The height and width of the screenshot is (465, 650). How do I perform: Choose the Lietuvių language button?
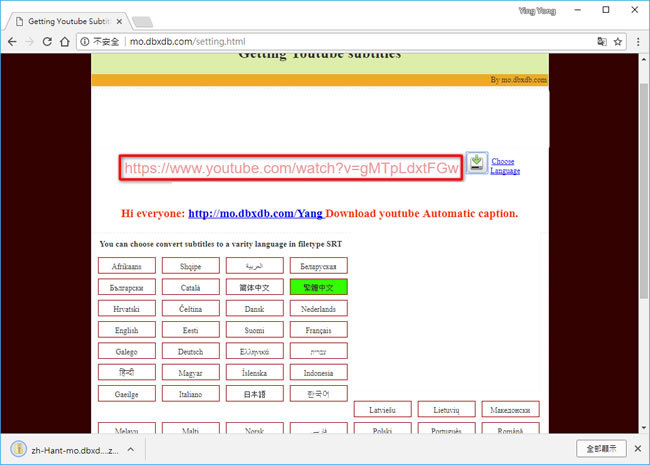pyautogui.click(x=446, y=409)
